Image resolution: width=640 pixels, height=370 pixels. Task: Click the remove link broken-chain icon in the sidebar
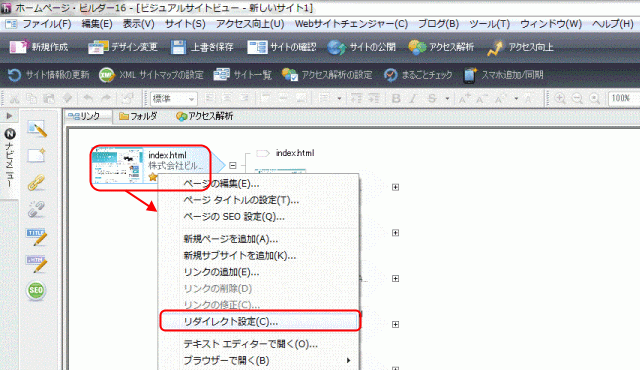click(36, 209)
